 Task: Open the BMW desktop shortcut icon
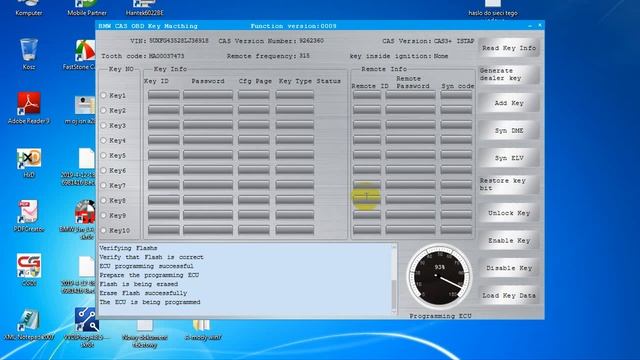[x=84, y=219]
